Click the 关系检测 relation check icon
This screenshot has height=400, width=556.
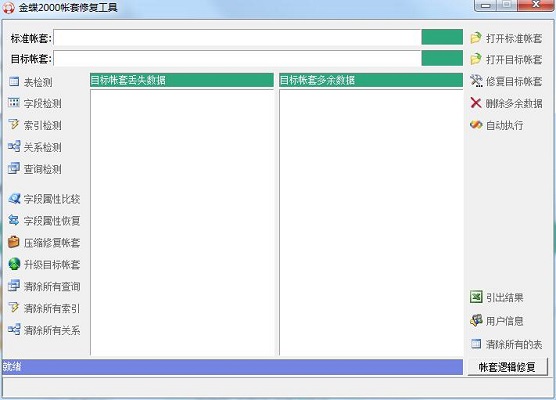point(14,146)
